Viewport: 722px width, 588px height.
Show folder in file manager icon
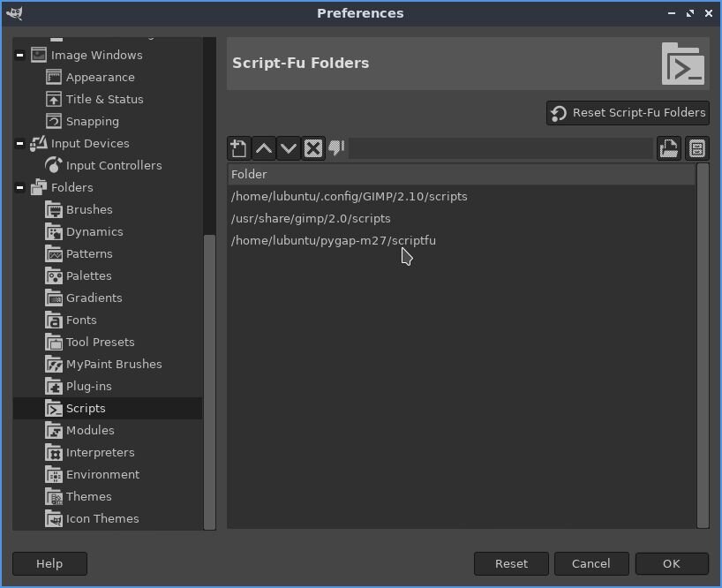click(x=697, y=148)
